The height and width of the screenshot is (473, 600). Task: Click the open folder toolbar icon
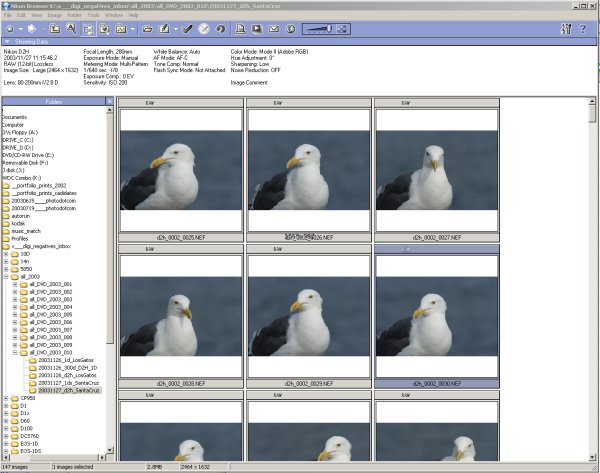coord(147,29)
